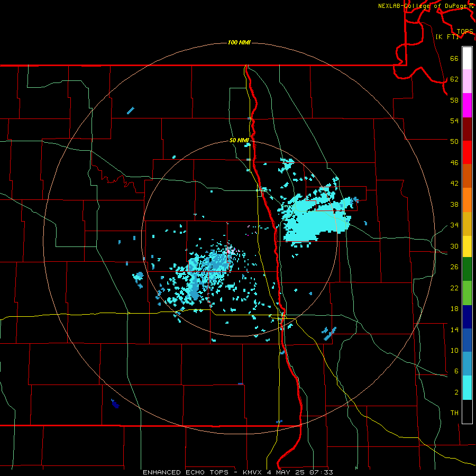
Task: Click the bright red legend swatch
Action: click(467, 152)
